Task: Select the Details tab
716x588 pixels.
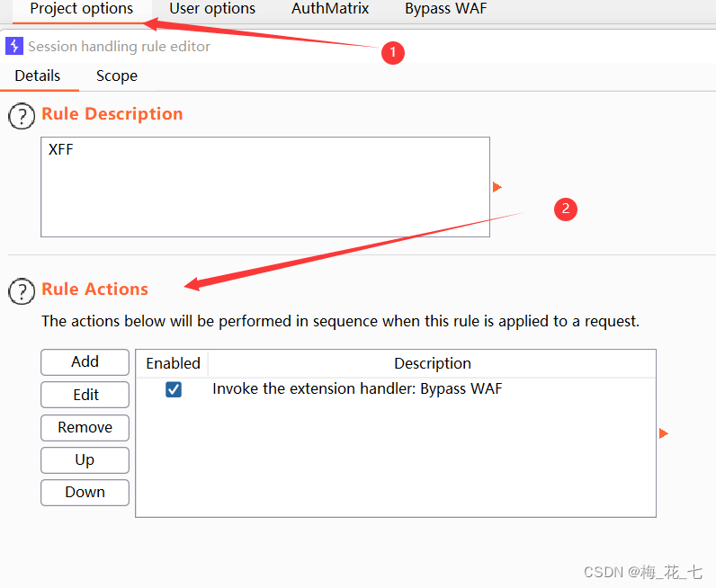Action: (x=38, y=76)
